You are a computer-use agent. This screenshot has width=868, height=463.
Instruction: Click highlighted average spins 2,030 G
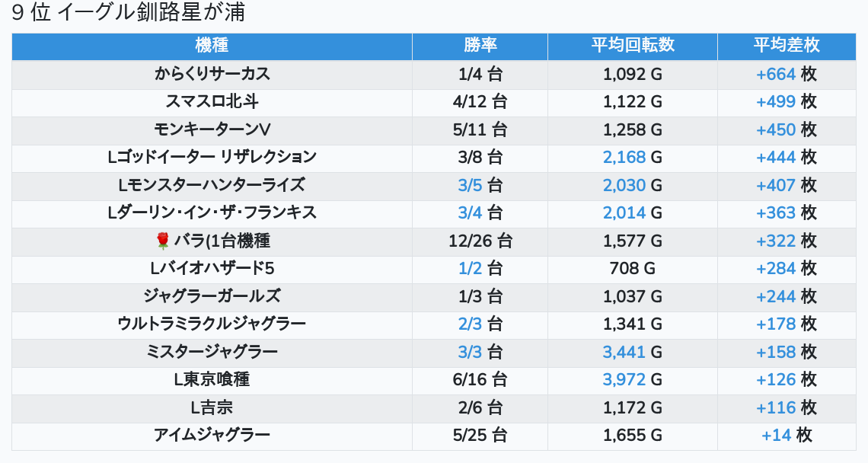pyautogui.click(x=633, y=185)
